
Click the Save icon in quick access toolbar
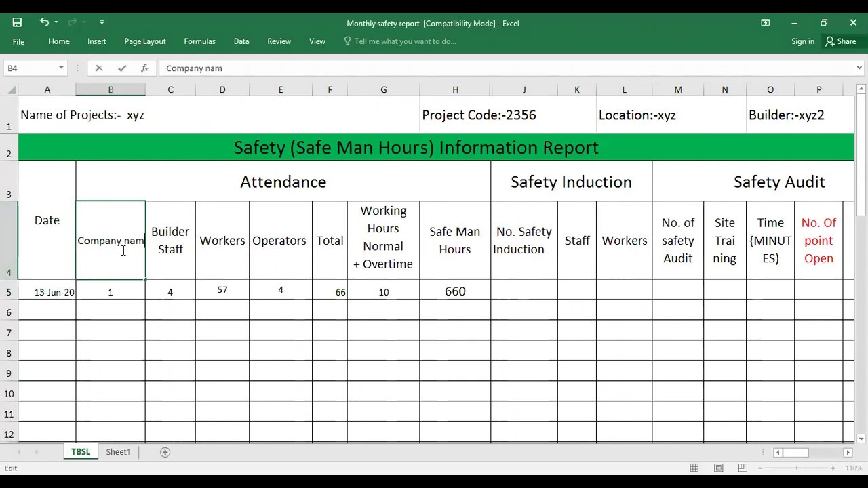point(17,22)
